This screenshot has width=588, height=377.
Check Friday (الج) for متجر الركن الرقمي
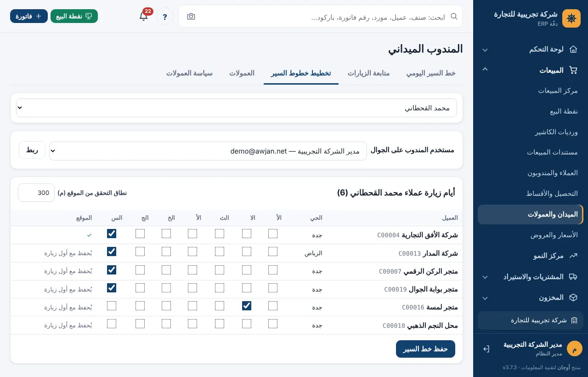click(x=140, y=270)
